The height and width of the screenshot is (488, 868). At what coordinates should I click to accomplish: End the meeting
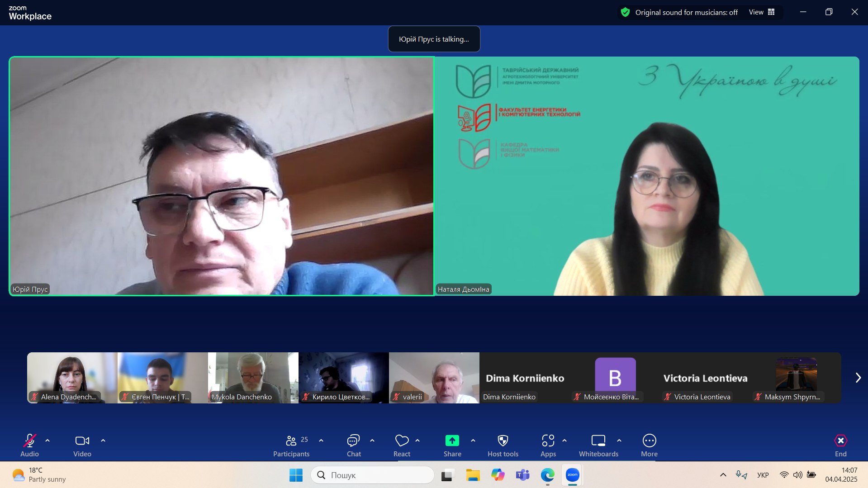point(840,445)
